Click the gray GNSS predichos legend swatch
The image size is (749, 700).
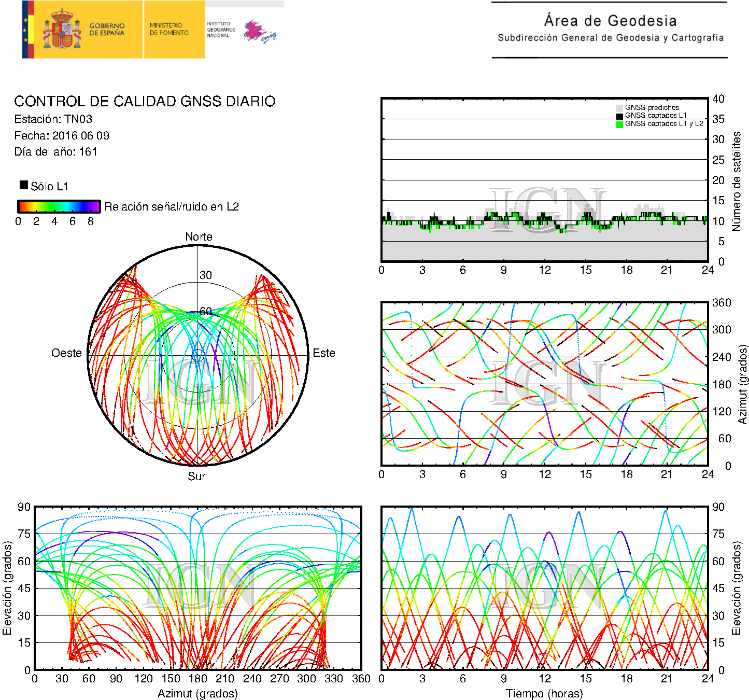click(619, 108)
